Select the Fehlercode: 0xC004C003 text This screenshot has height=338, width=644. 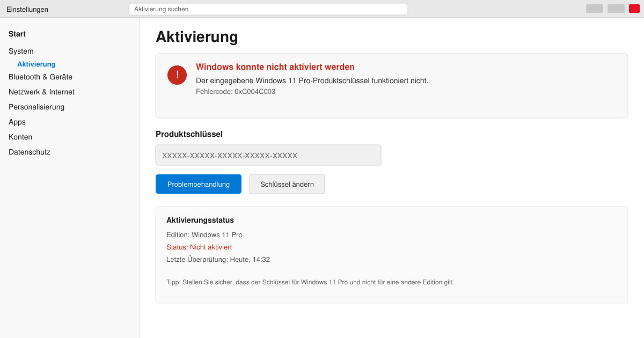[236, 92]
